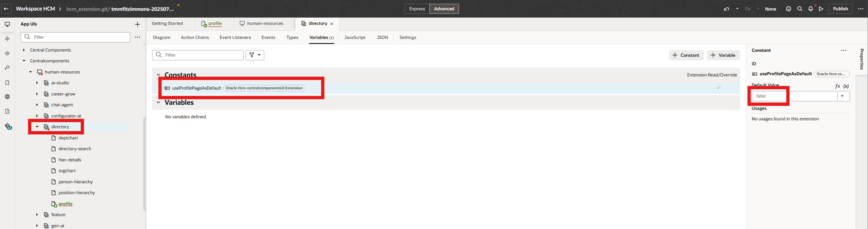Click the App UIs filter input
This screenshot has height=229, width=868.
click(x=75, y=37)
